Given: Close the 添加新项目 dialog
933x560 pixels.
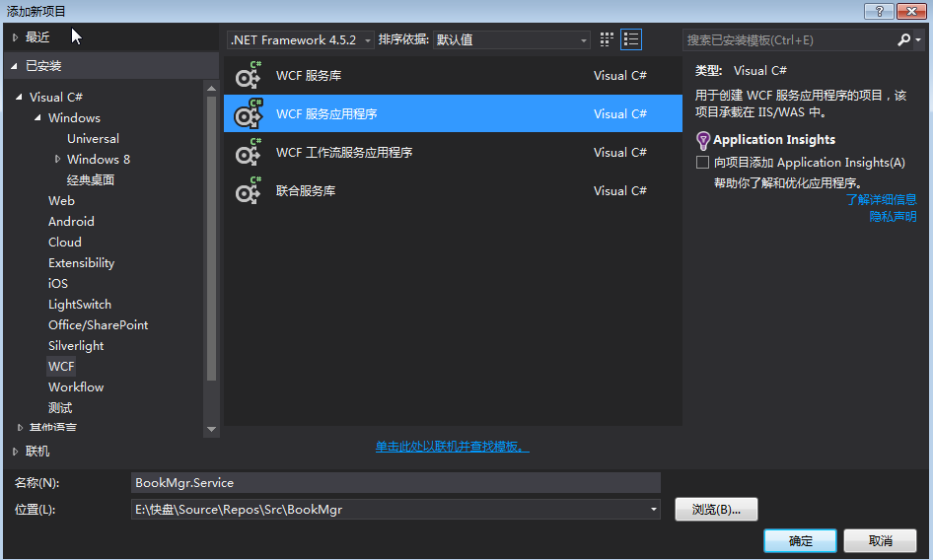Looking at the screenshot, I should [911, 11].
